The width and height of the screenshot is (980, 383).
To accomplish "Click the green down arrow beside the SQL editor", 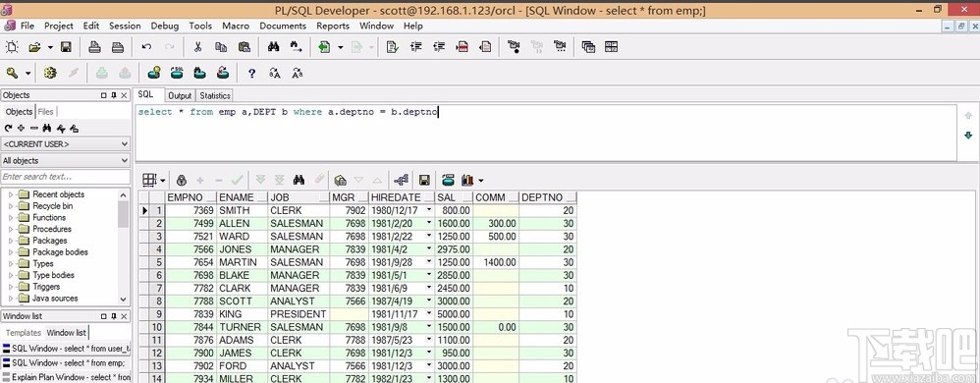I will pyautogui.click(x=968, y=135).
